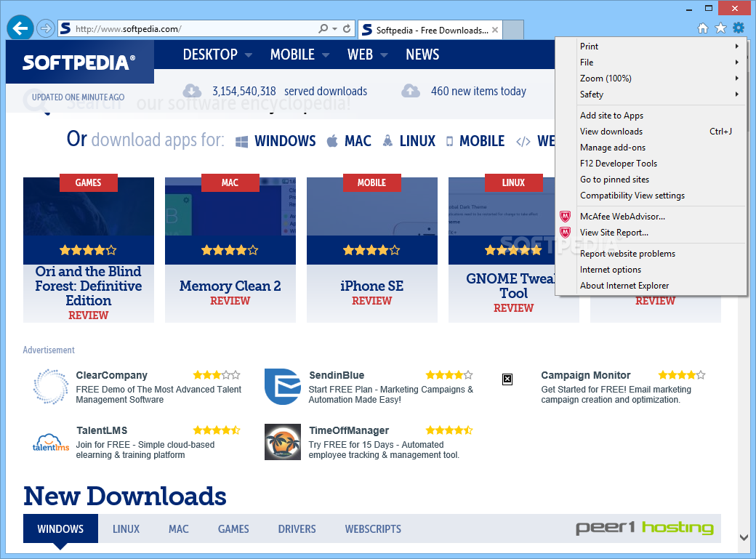The image size is (756, 559).
Task: Click the peer1 hosting banner
Action: (x=645, y=528)
